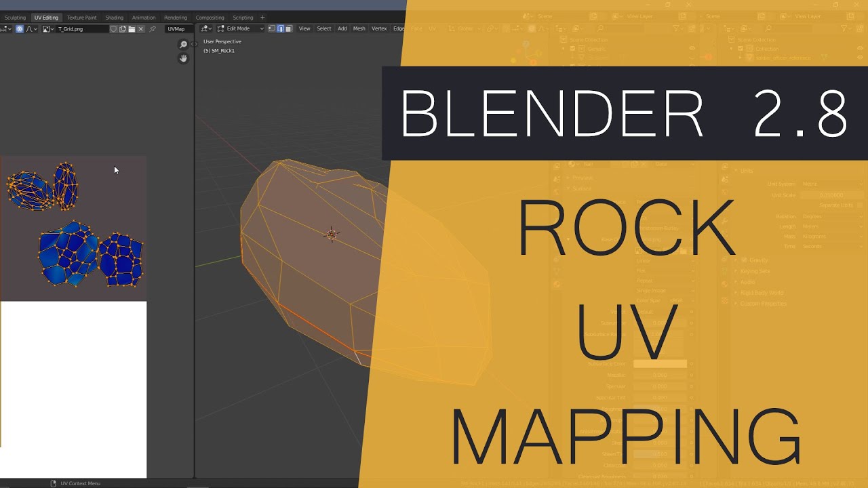The image size is (868, 488).
Task: Open the Mesh menu in the 3D viewport
Action: click(359, 28)
